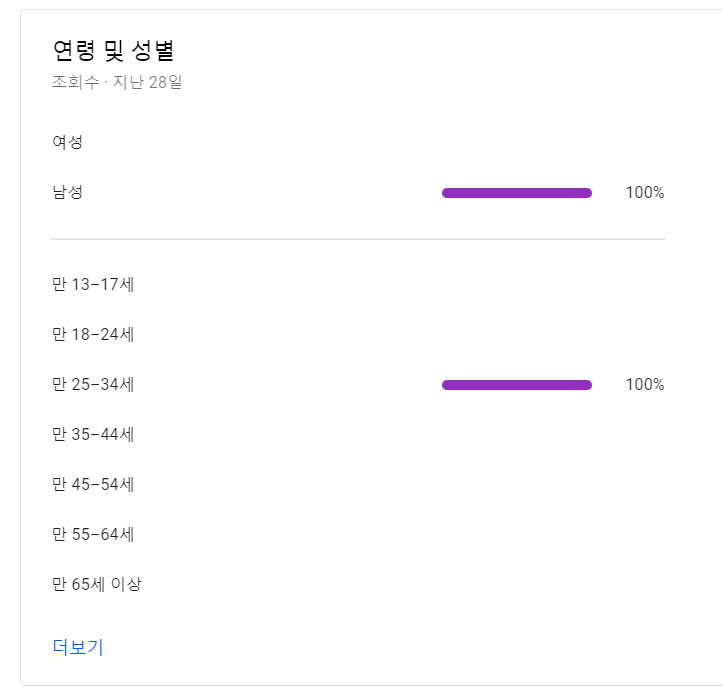This screenshot has width=723, height=687.
Task: Click the 만 13–17세 age row
Action: click(x=358, y=284)
